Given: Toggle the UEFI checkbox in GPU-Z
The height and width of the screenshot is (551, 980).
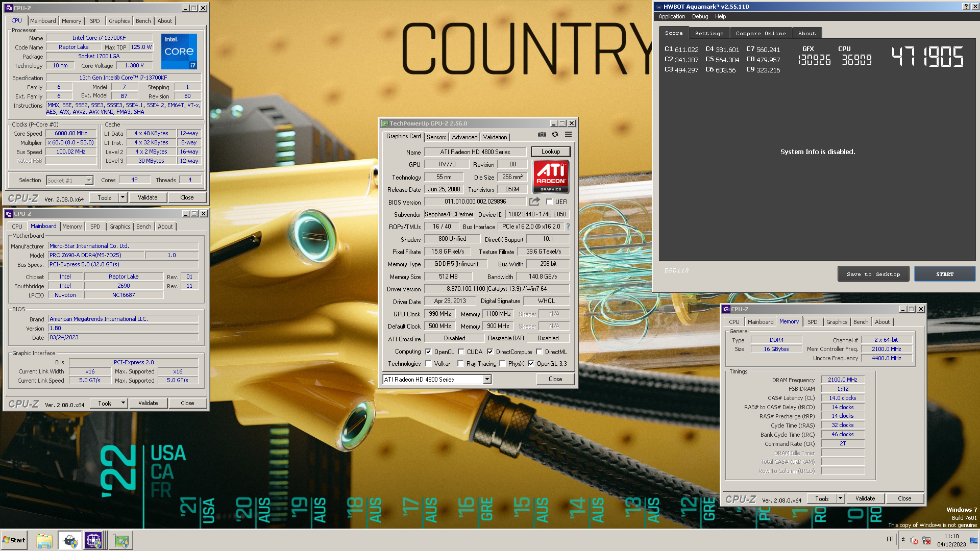Looking at the screenshot, I should 549,202.
